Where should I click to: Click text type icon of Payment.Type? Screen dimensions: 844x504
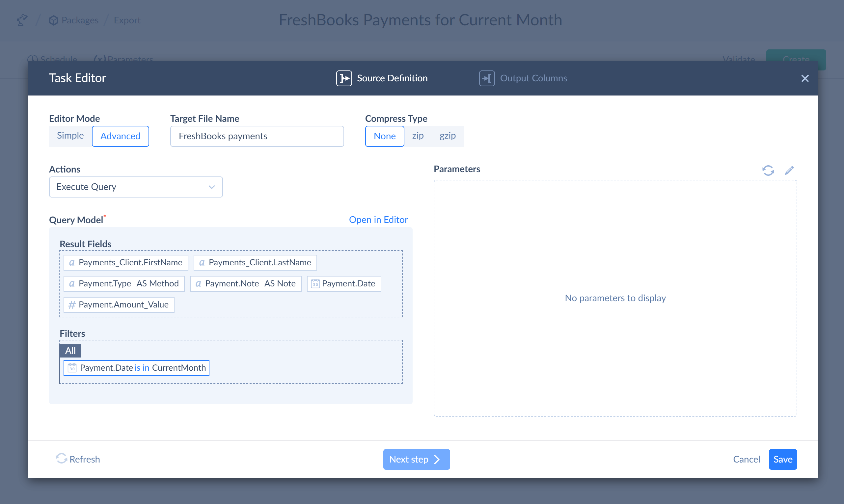(x=72, y=283)
